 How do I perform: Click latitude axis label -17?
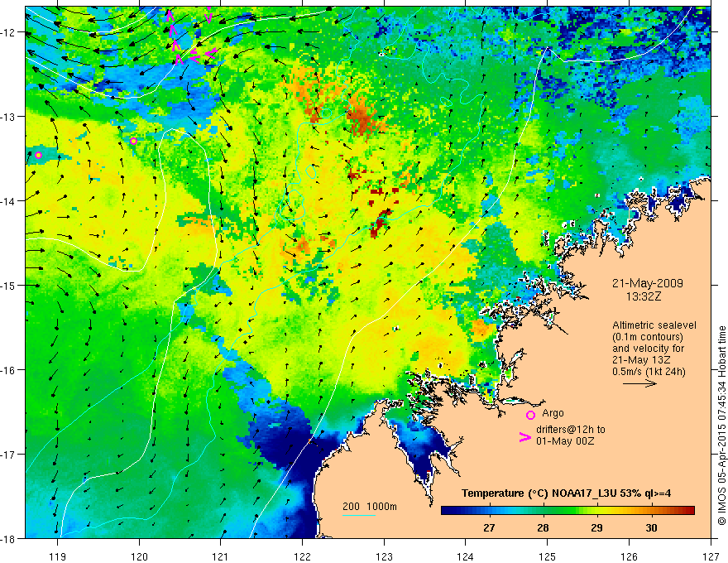tap(8, 454)
